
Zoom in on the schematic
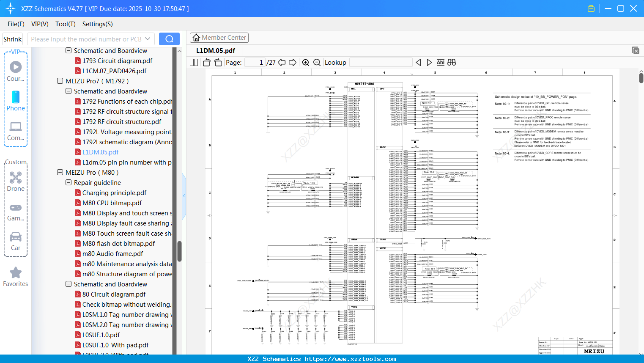(306, 62)
